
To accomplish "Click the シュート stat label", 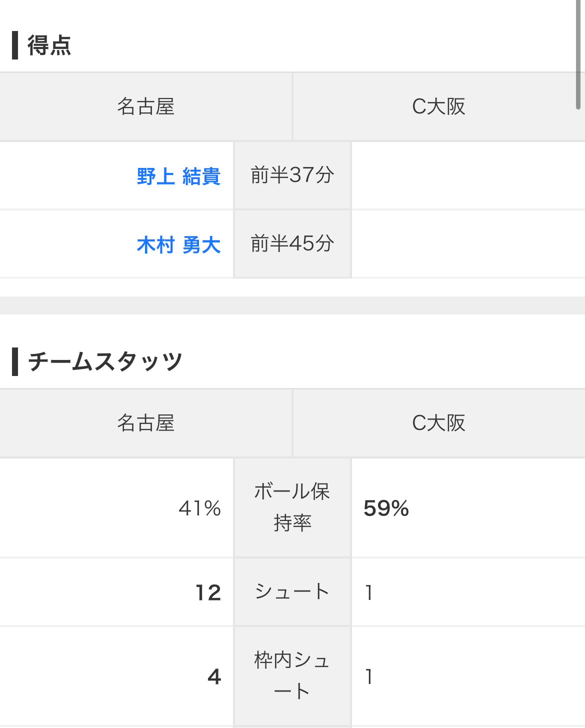I will (292, 591).
